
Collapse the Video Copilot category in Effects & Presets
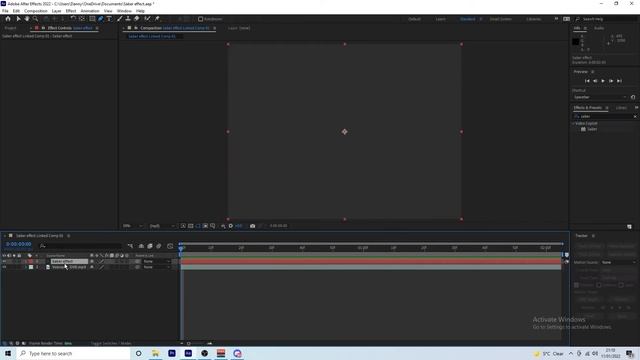coord(573,123)
